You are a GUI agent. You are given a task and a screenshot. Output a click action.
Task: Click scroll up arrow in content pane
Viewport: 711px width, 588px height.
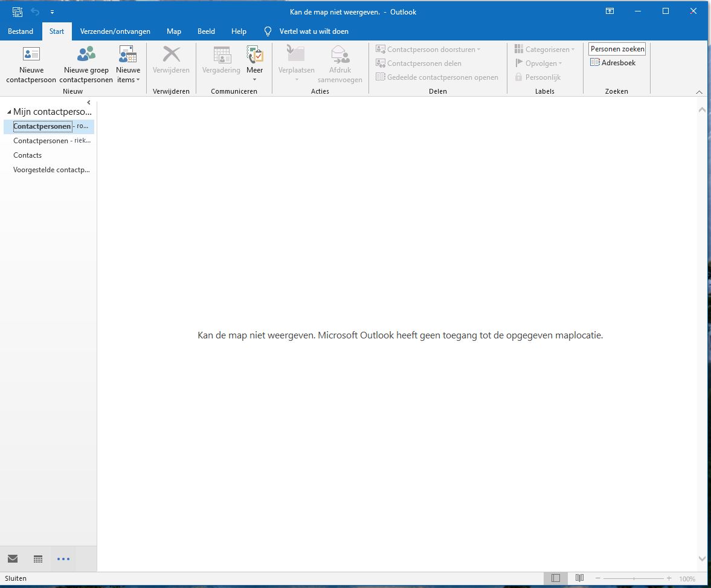pos(701,109)
